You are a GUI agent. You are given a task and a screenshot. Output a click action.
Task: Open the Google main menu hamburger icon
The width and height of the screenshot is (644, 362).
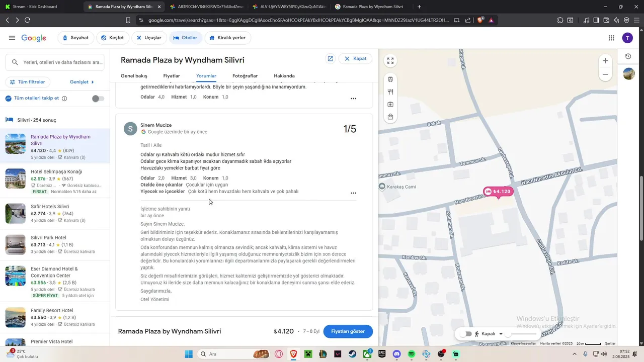coord(12,38)
